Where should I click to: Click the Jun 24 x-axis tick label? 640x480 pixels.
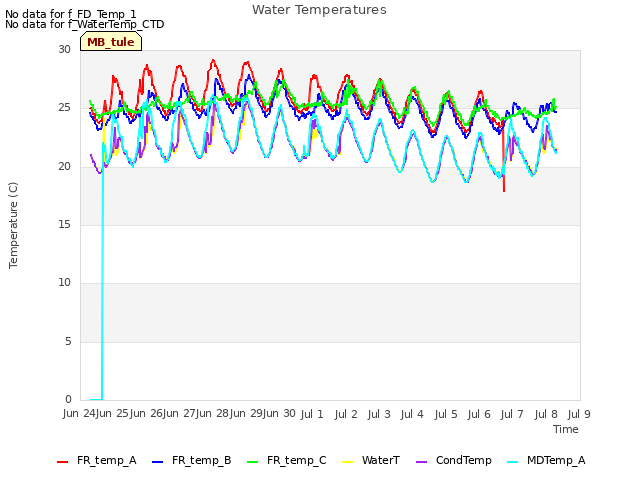click(x=80, y=413)
